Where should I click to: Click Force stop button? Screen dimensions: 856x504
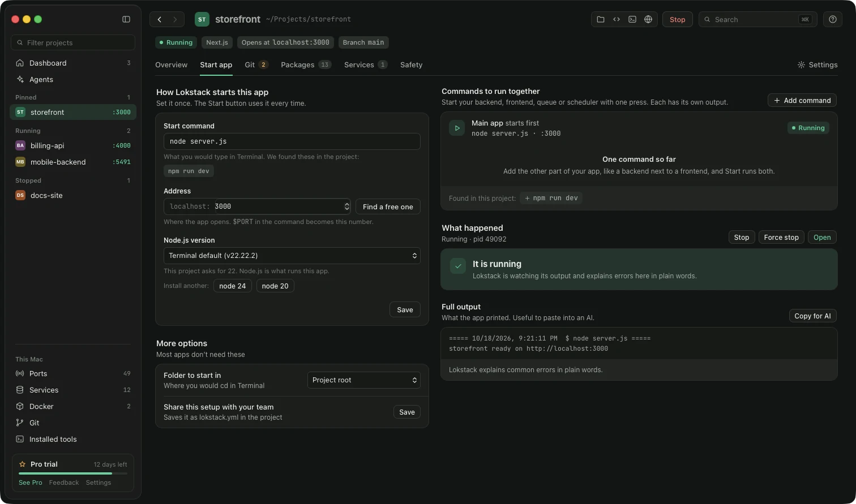(x=781, y=237)
